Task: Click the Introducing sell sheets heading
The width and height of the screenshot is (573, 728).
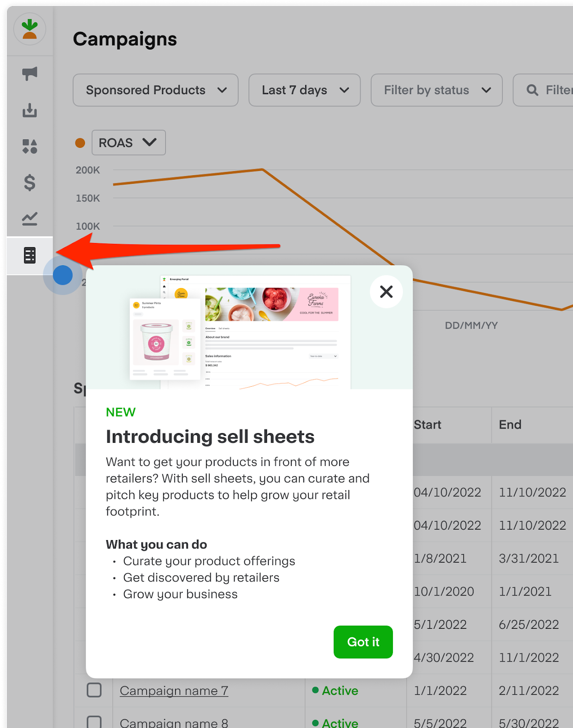Action: (x=210, y=436)
